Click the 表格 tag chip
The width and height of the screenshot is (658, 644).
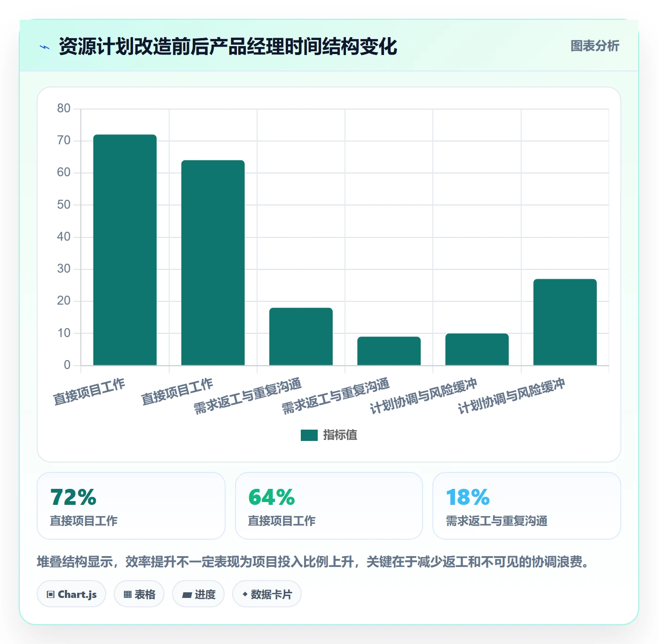139,594
